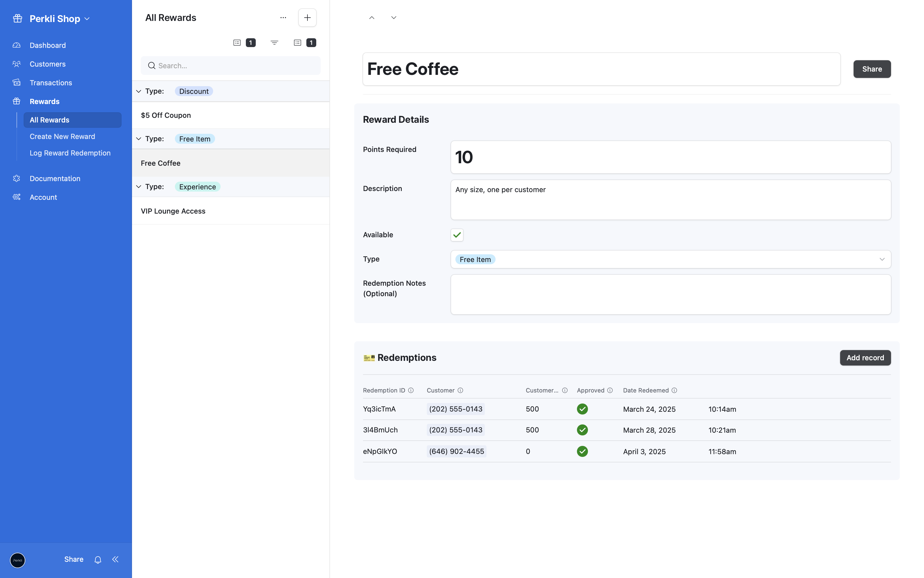
Task: Select the Free Coffee list row
Action: pyautogui.click(x=231, y=163)
